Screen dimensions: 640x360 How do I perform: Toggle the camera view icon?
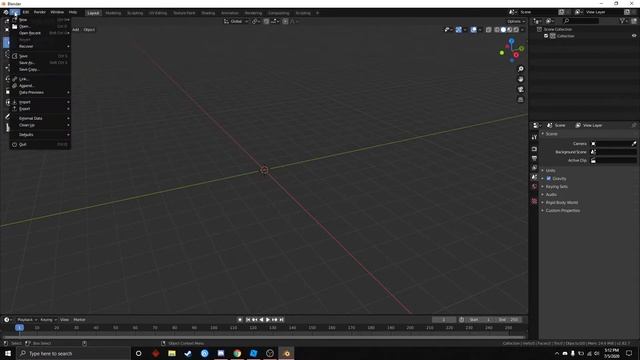[x=520, y=89]
